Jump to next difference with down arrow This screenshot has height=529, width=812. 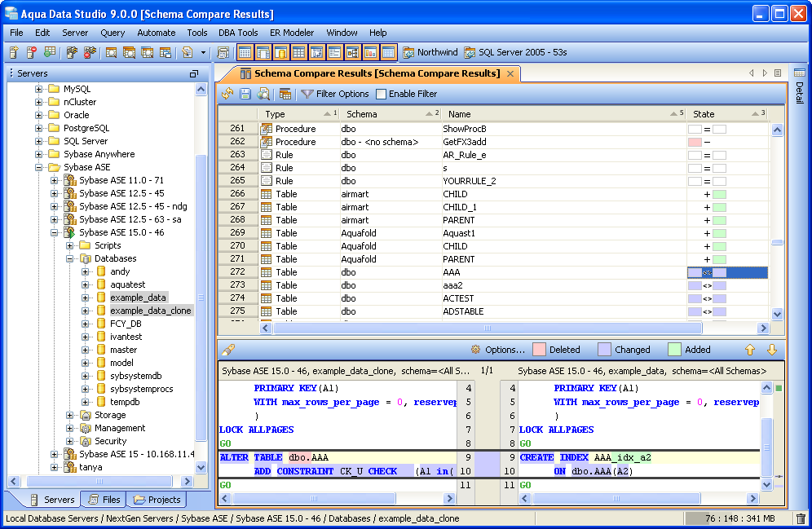click(x=771, y=350)
